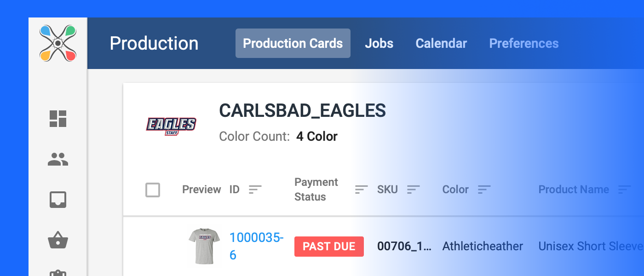The width and height of the screenshot is (644, 276).
Task: Tick the select-all checkbox in header
Action: coord(153,190)
